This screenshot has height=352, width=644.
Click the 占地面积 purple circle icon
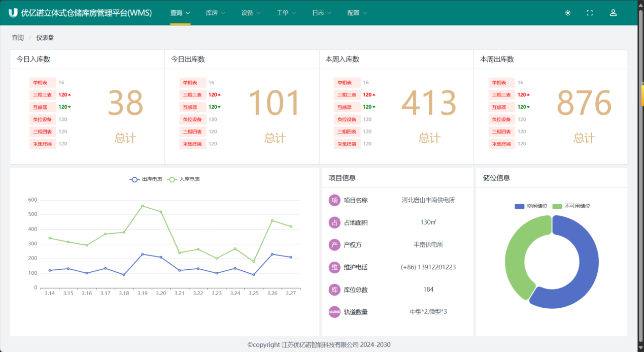tap(334, 222)
